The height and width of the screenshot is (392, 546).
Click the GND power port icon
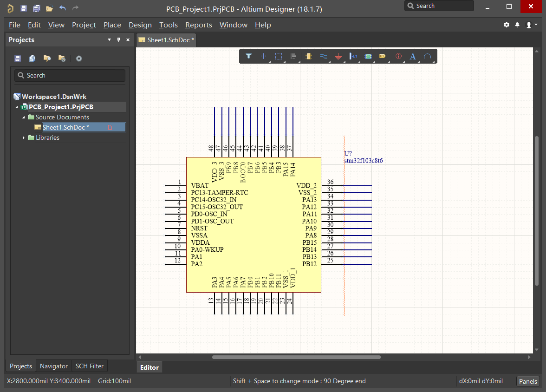tap(338, 57)
